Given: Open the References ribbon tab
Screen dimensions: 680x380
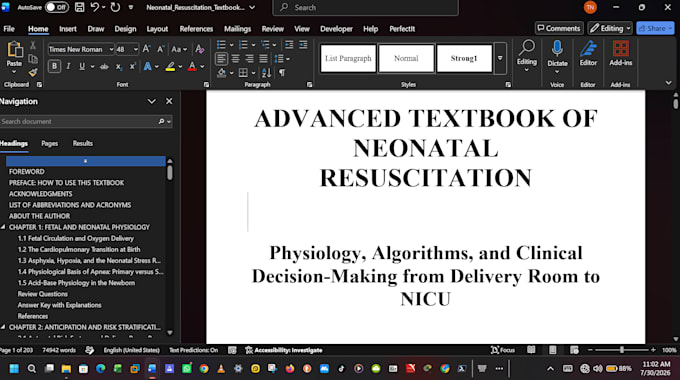Looking at the screenshot, I should [x=196, y=29].
